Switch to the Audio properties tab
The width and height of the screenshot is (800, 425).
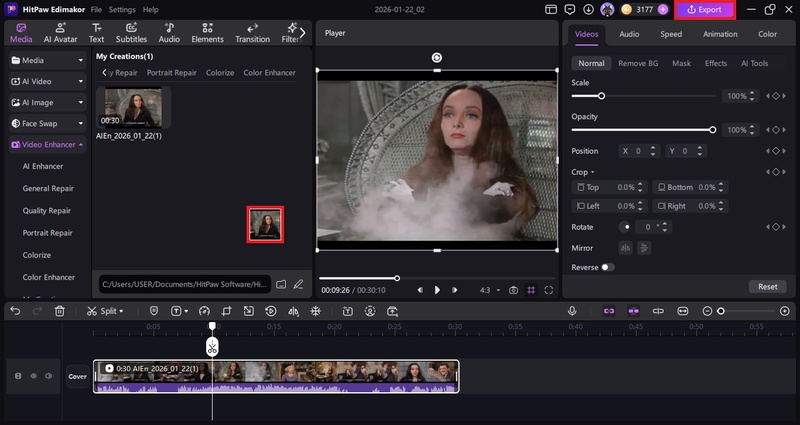(629, 34)
